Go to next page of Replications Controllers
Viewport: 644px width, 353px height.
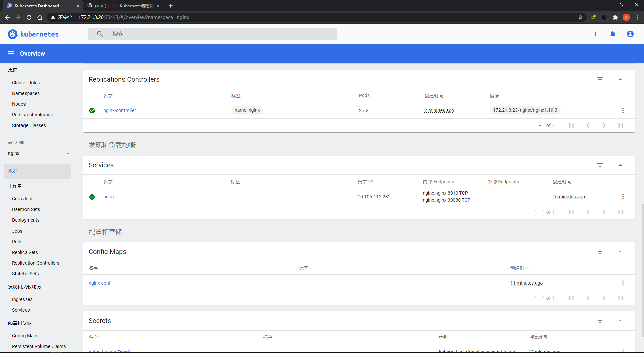(604, 125)
